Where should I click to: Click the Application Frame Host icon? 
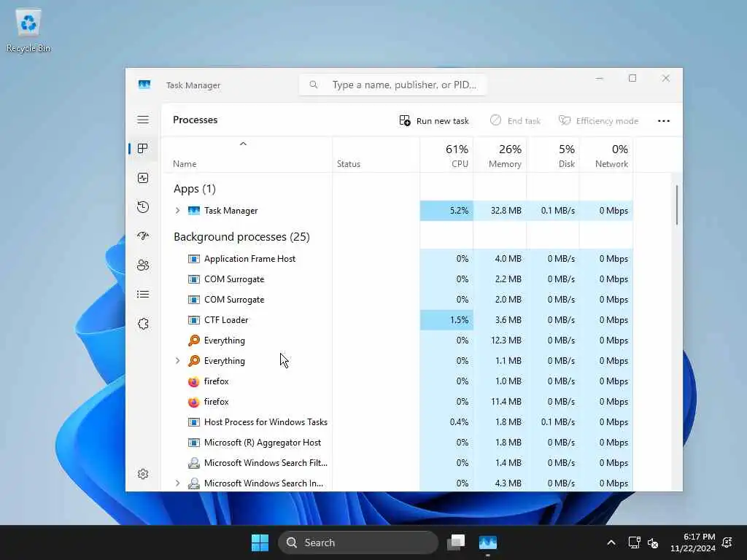pos(194,259)
